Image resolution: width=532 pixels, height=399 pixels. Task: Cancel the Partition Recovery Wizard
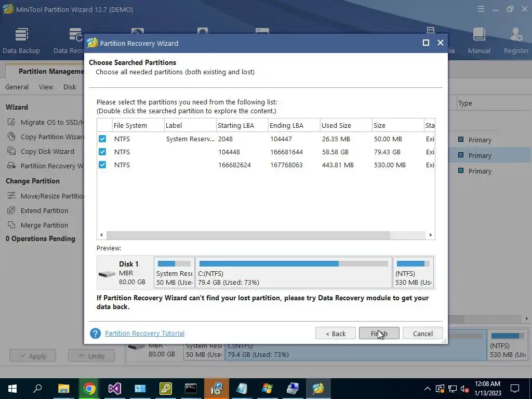click(x=422, y=333)
